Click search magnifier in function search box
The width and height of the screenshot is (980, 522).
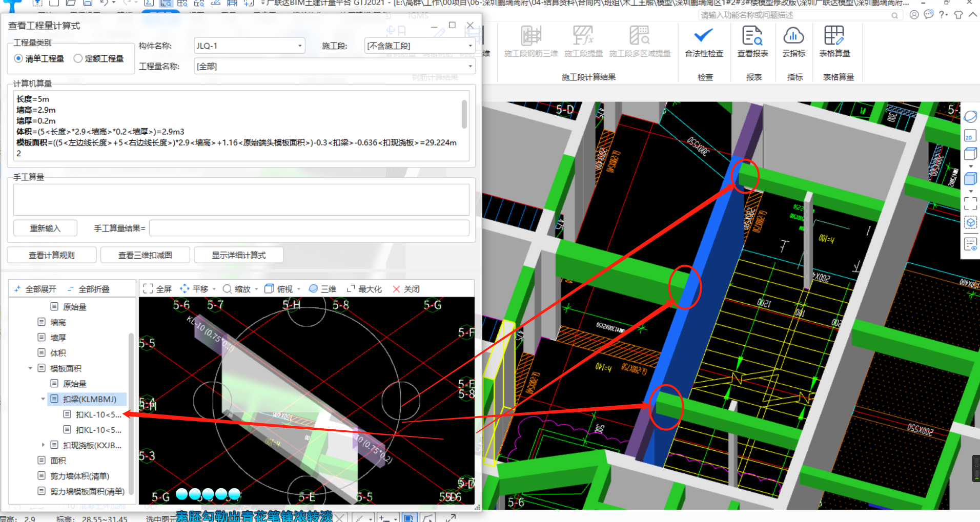pos(894,15)
